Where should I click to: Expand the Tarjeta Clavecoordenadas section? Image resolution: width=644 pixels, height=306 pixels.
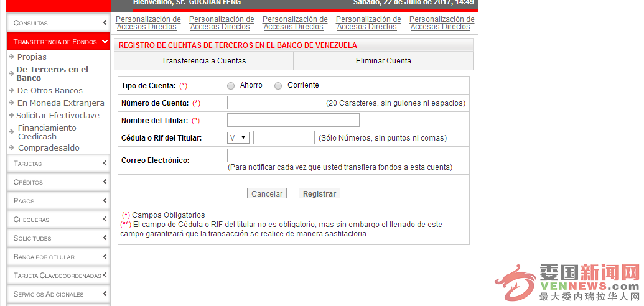coord(58,276)
